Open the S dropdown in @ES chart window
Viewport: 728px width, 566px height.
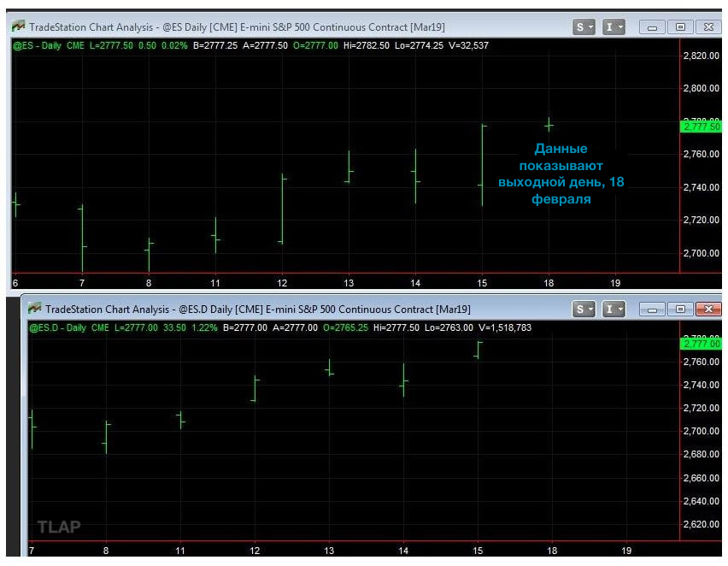click(x=584, y=27)
